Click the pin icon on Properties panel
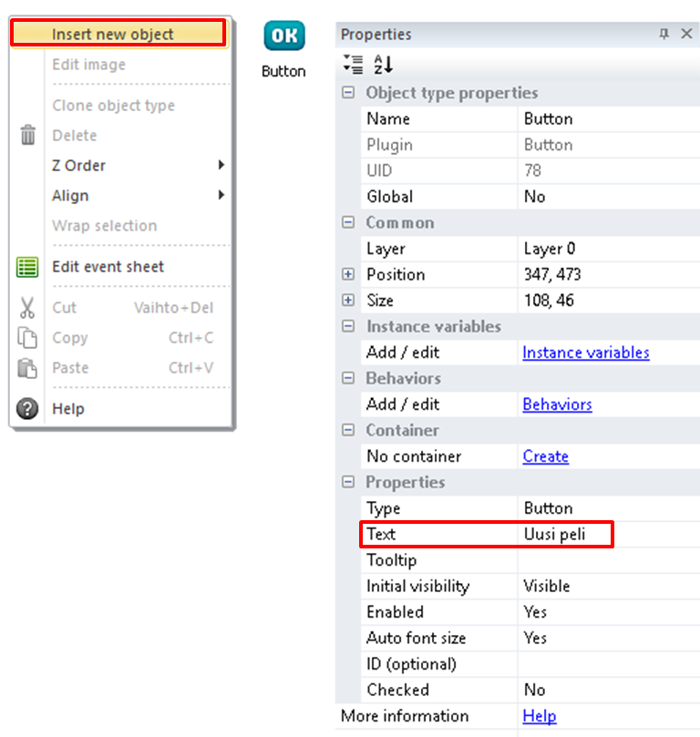Image resolution: width=700 pixels, height=737 pixels. 664,34
